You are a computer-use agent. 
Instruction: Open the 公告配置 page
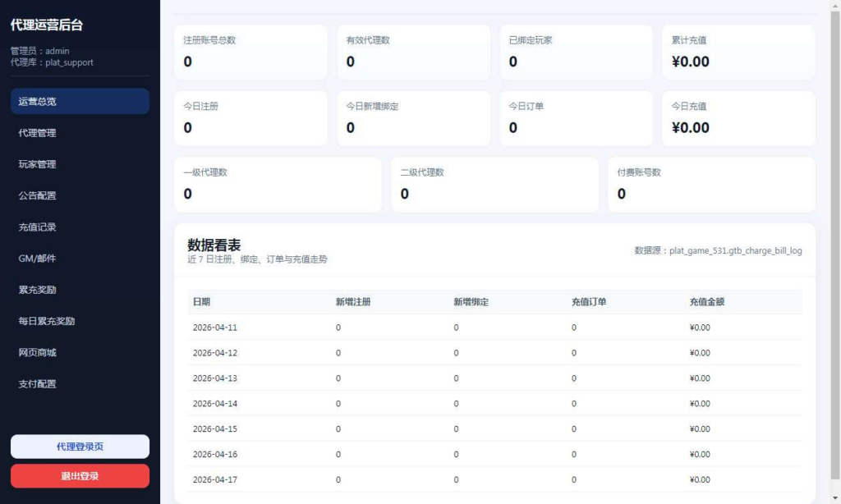click(x=80, y=195)
